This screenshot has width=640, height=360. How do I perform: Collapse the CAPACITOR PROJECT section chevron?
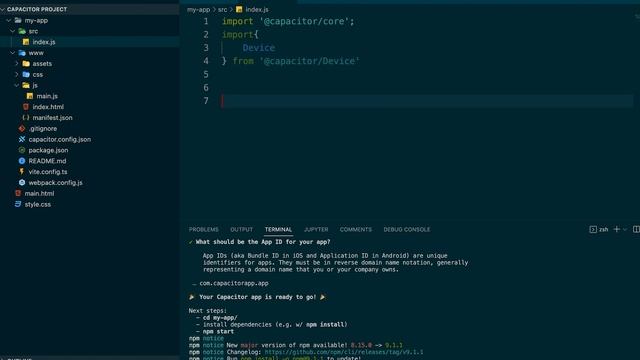tap(3, 9)
